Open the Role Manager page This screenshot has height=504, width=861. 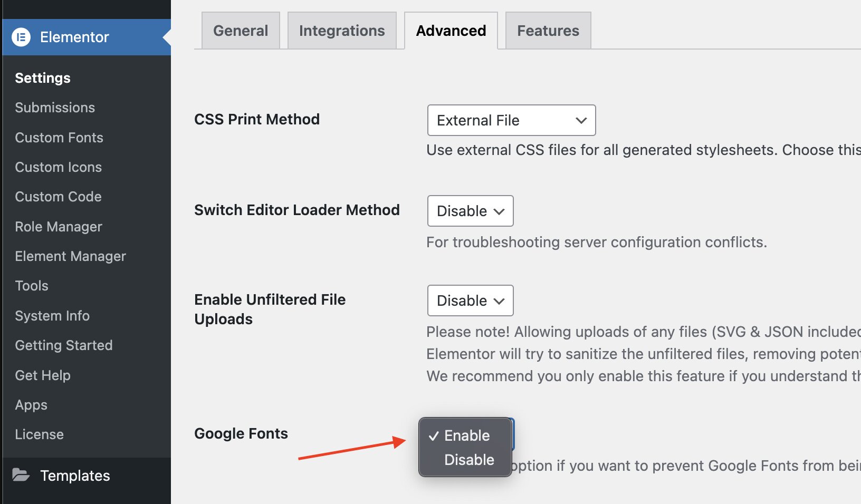58,226
